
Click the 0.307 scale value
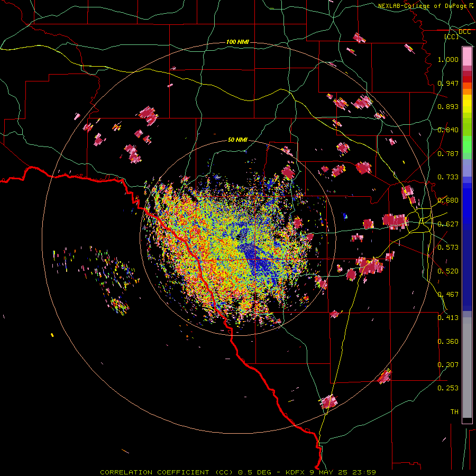pos(448,365)
